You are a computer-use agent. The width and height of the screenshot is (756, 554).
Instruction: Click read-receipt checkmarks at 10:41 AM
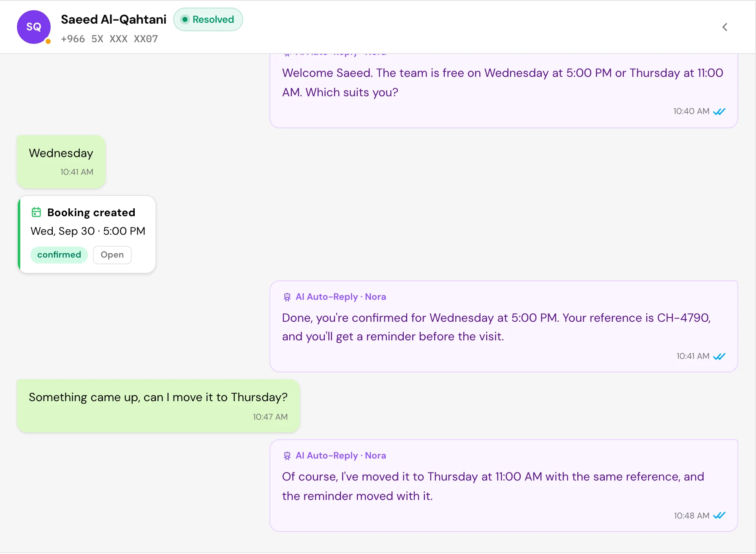point(719,356)
